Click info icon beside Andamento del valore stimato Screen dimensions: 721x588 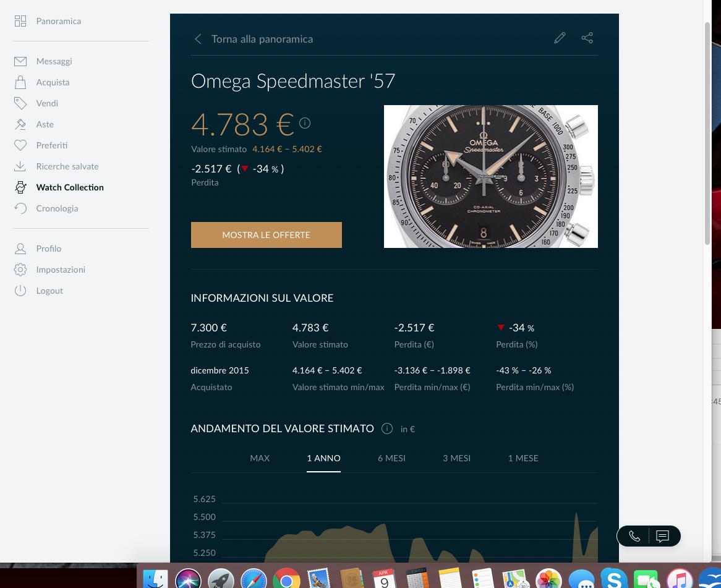click(x=387, y=428)
